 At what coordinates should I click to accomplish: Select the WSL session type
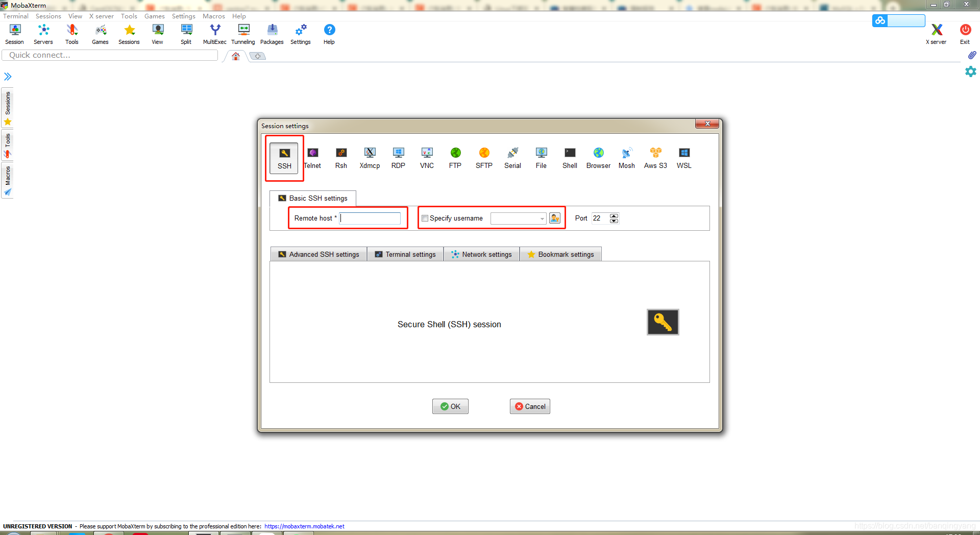[684, 158]
